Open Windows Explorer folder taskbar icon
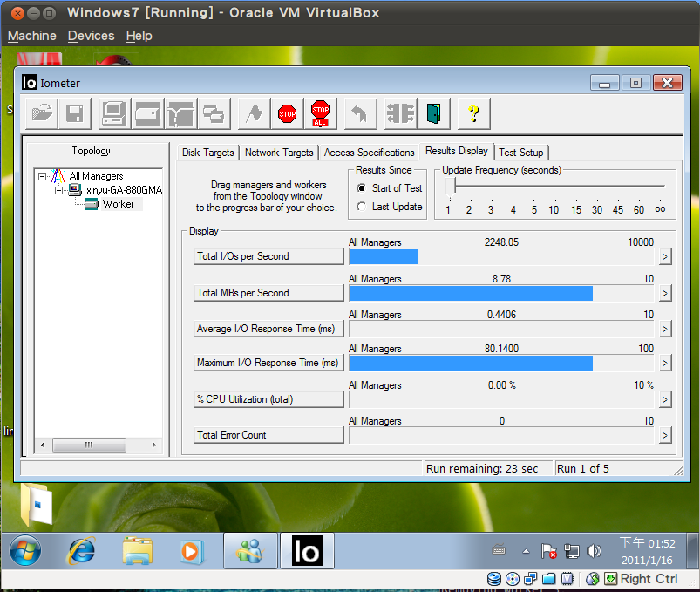Image resolution: width=700 pixels, height=592 pixels. [138, 550]
